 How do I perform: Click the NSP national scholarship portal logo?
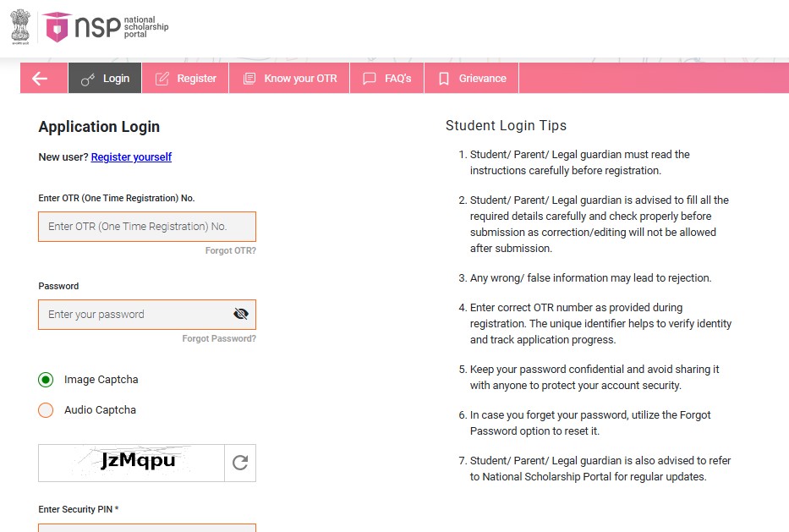(x=107, y=27)
